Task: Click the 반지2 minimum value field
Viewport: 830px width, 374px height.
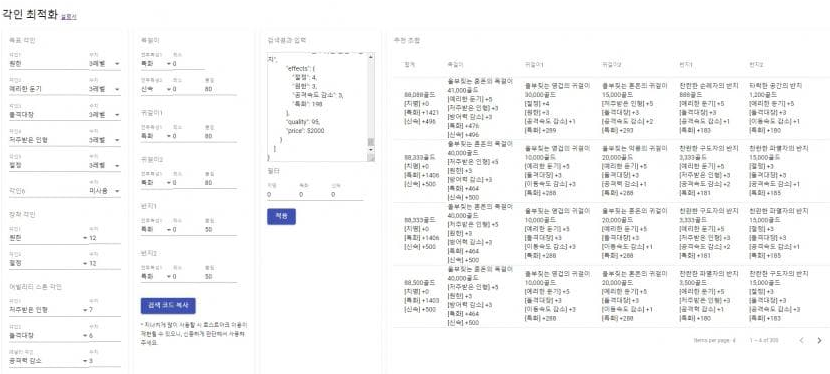Action: tap(188, 276)
